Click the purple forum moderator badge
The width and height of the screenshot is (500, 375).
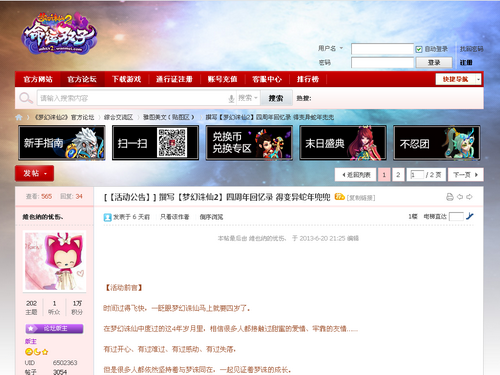pos(54,329)
